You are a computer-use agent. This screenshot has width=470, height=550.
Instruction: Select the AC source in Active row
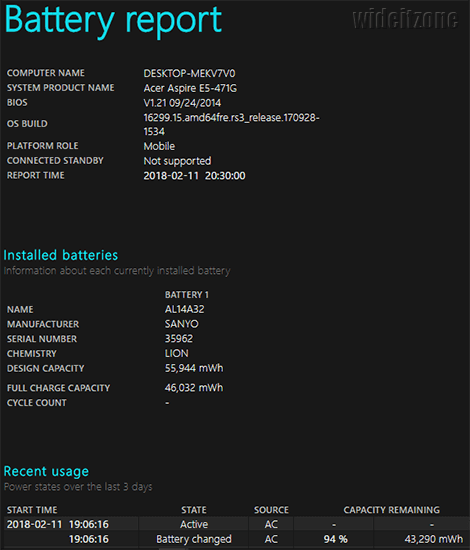click(x=271, y=524)
